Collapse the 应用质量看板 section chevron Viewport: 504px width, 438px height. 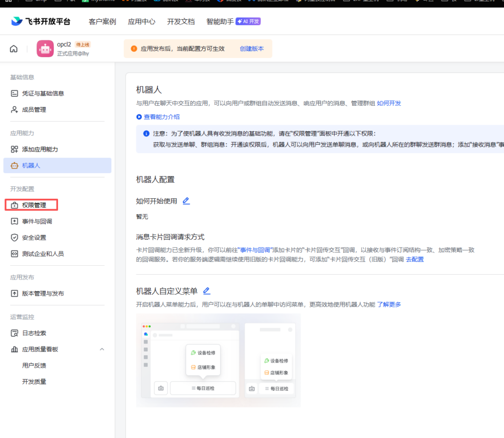[102, 349]
